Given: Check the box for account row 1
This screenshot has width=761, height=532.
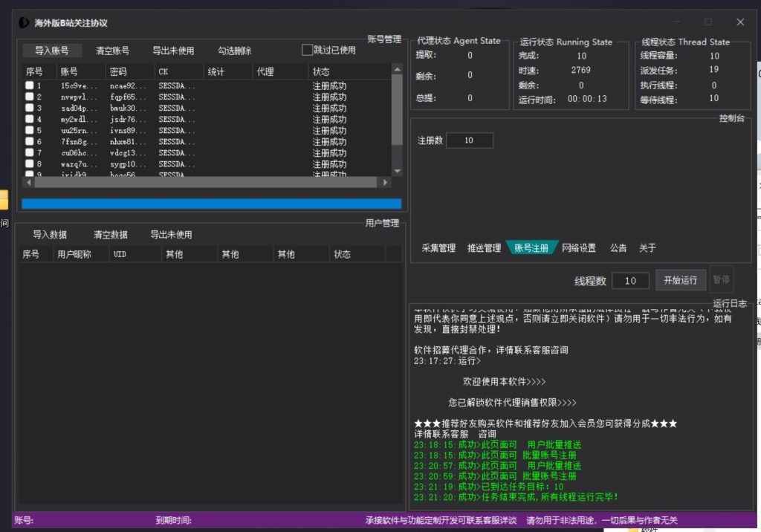Looking at the screenshot, I should pyautogui.click(x=29, y=86).
